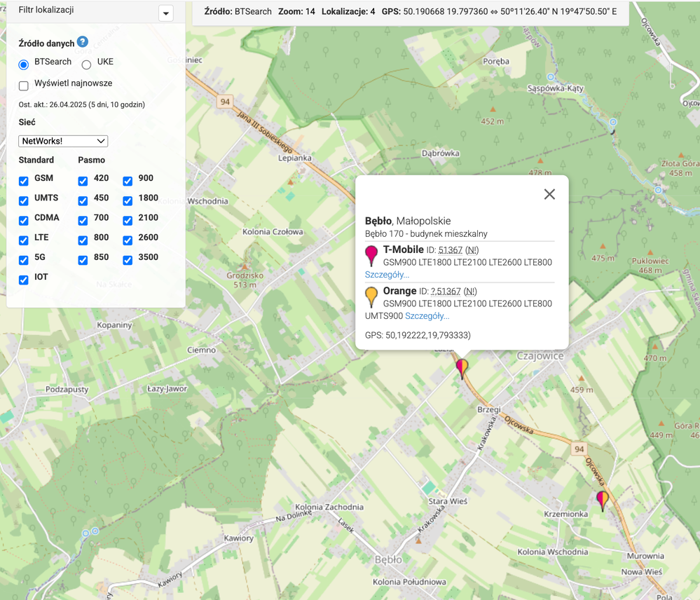The image size is (700, 600).
Task: Select the UKE data source radio button
Action: point(86,65)
